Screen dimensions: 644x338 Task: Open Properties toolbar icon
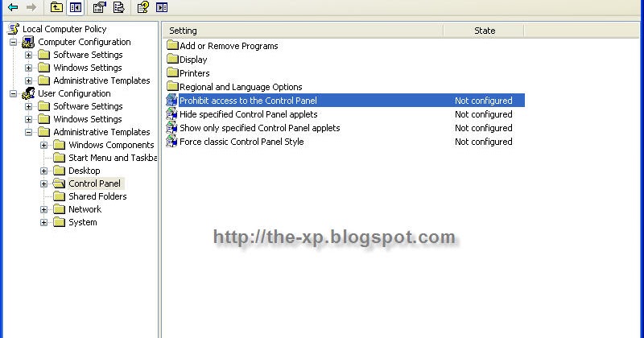(99, 7)
